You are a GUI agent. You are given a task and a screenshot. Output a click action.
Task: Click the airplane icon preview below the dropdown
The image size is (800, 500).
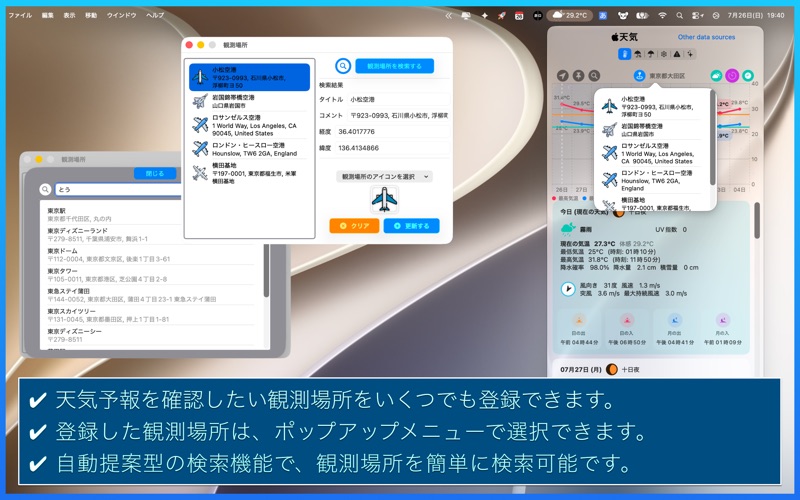(x=385, y=199)
